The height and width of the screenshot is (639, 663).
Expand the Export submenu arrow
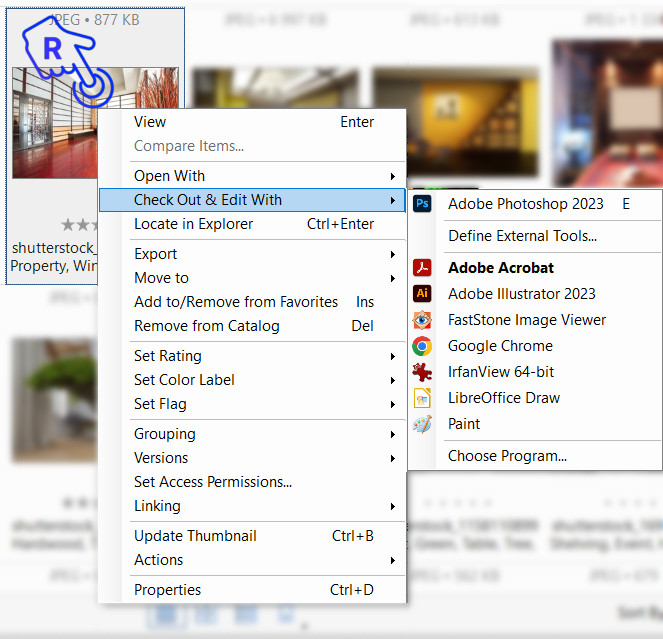click(x=393, y=254)
